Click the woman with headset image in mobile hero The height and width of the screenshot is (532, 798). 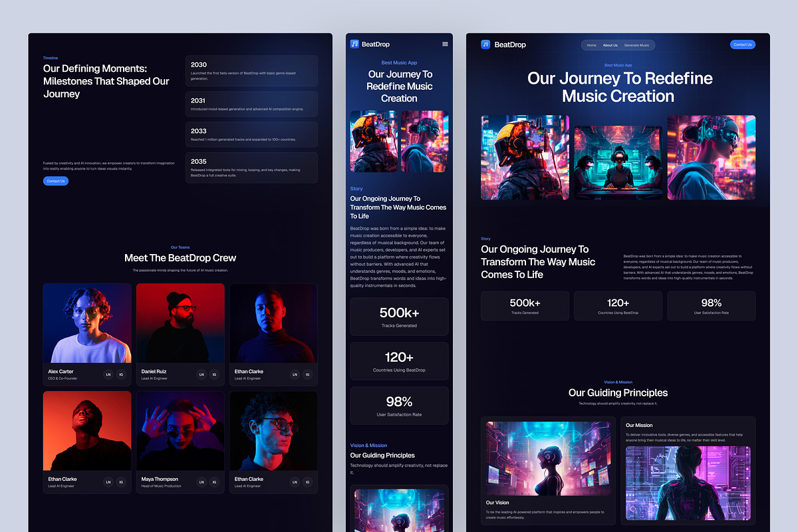click(x=424, y=142)
